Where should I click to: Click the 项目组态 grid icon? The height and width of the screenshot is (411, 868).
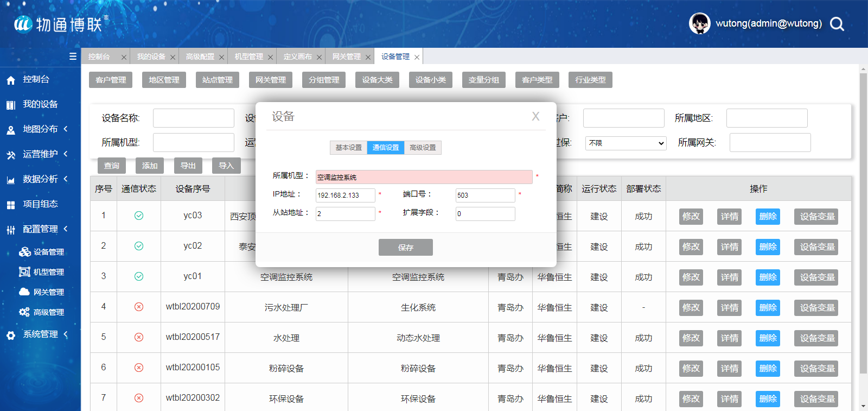click(11, 205)
